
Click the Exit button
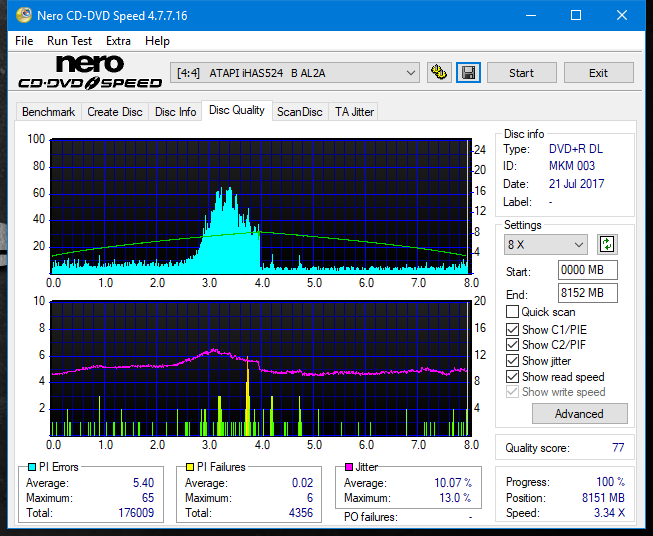point(598,73)
